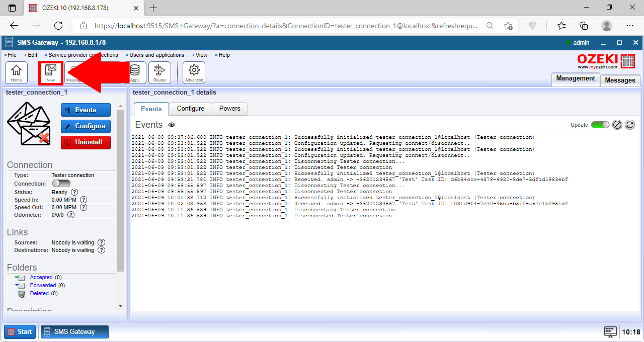Click the Accepted folder envelope icon
Image resolution: width=644 pixels, height=342 pixels.
point(20,277)
